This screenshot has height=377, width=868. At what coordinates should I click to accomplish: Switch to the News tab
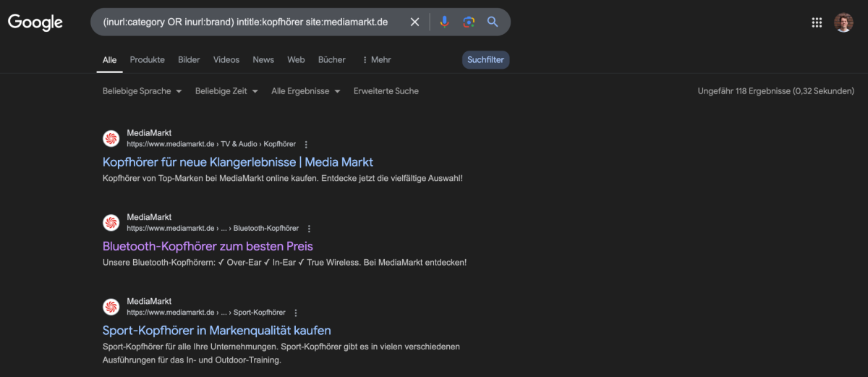263,60
